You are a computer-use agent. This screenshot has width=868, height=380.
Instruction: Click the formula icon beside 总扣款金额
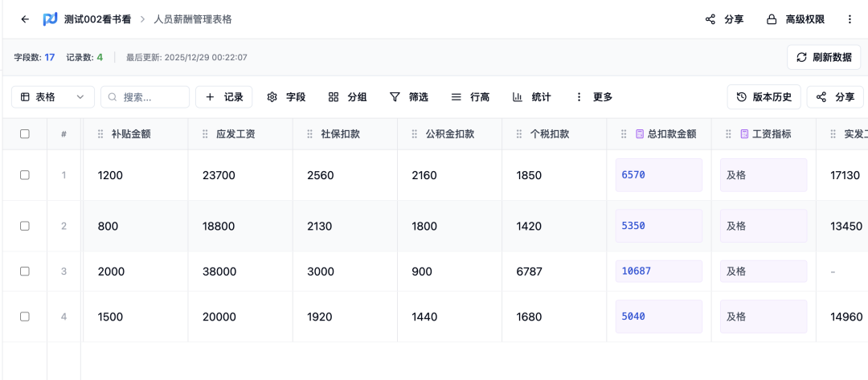coord(640,134)
